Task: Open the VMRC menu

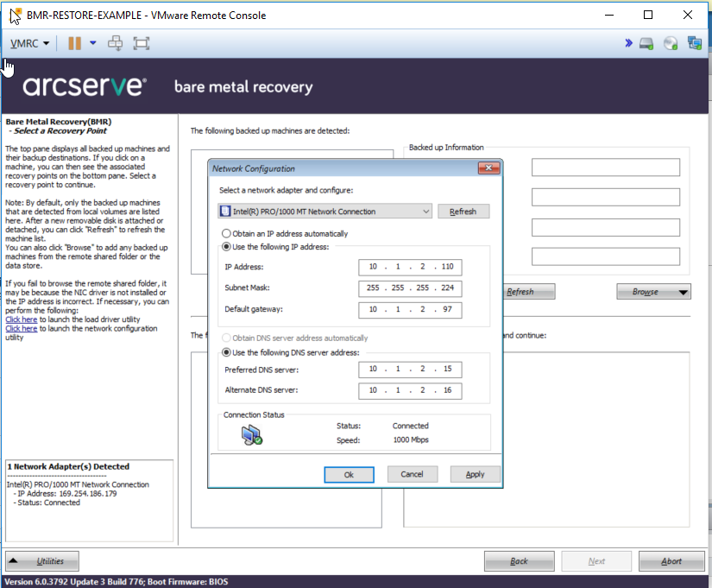Action: pyautogui.click(x=29, y=44)
